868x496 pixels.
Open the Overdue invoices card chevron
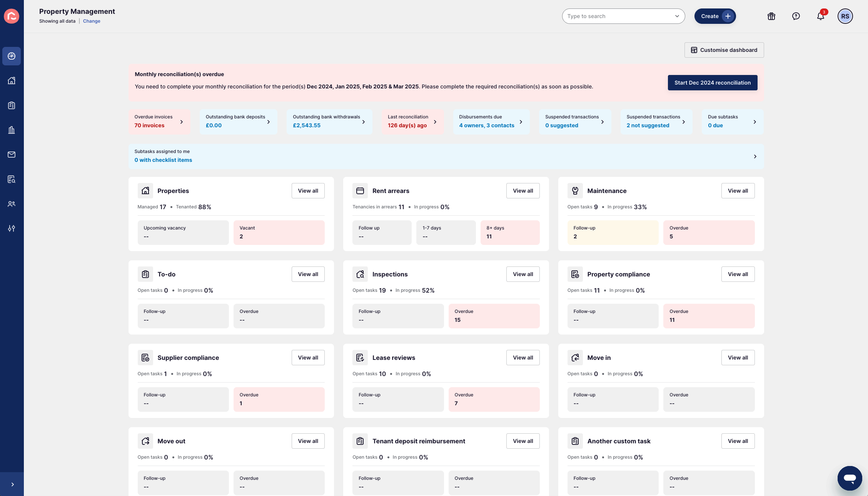[181, 122]
